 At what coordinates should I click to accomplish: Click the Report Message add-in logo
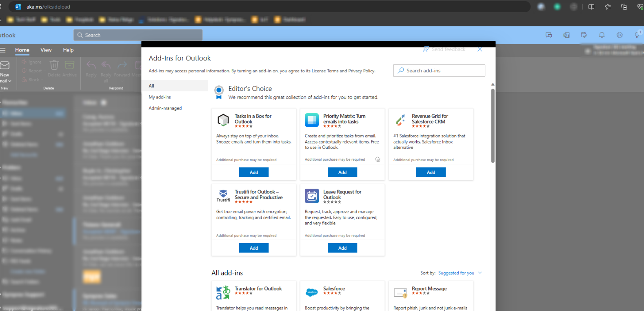coord(400,293)
